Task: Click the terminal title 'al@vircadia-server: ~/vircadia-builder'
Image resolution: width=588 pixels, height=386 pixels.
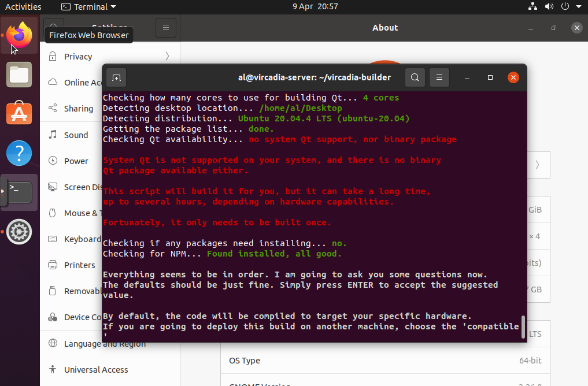Action: tap(315, 77)
